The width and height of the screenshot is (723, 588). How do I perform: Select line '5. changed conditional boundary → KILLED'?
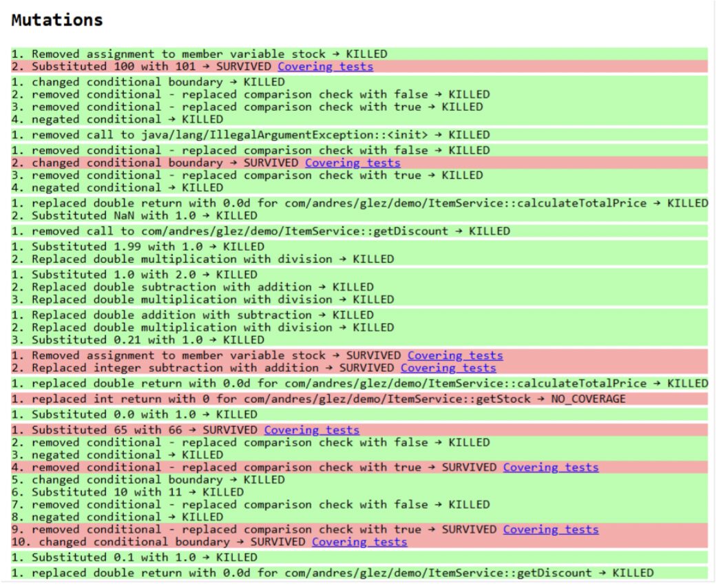pos(359,480)
